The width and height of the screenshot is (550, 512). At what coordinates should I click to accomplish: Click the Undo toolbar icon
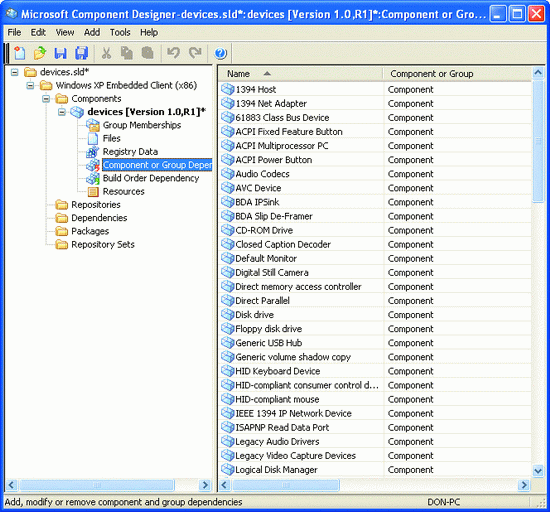(173, 53)
